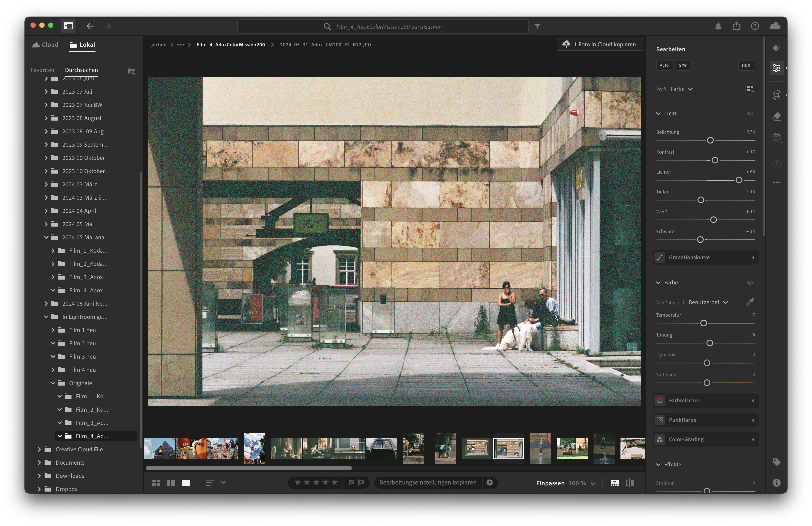Select the Favoriten tab
Viewport: 812px width, 526px height.
coord(42,70)
